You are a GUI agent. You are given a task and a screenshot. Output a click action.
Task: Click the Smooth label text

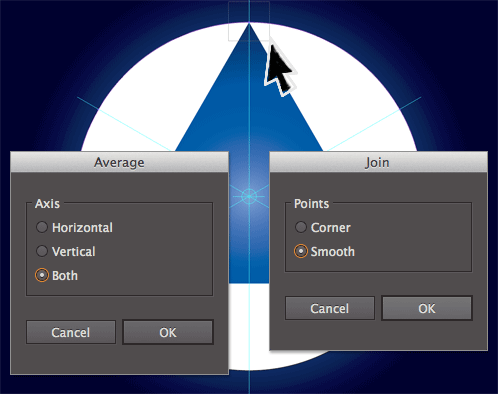pyautogui.click(x=333, y=252)
